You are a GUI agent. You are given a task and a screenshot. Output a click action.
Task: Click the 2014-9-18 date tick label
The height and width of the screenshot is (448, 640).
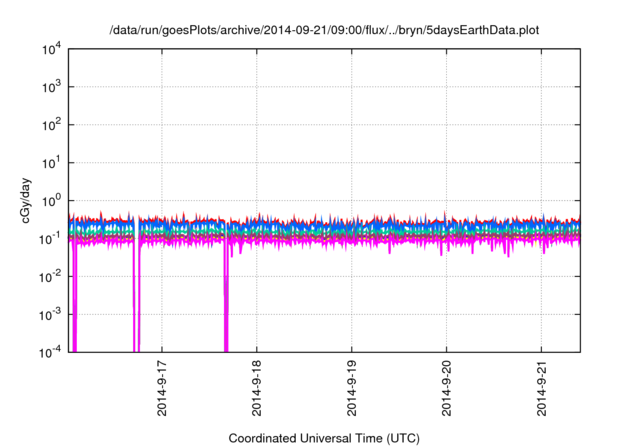point(256,388)
